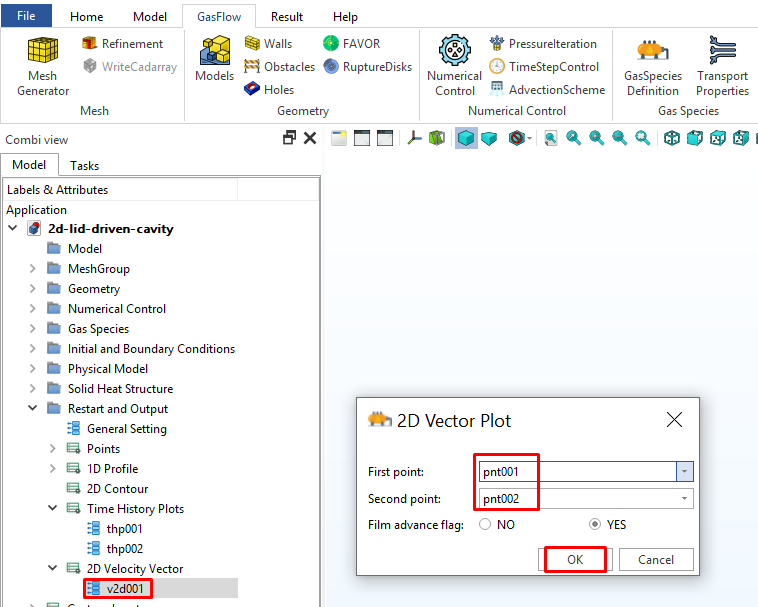
Task: Open Numerical Control settings
Action: [x=454, y=65]
